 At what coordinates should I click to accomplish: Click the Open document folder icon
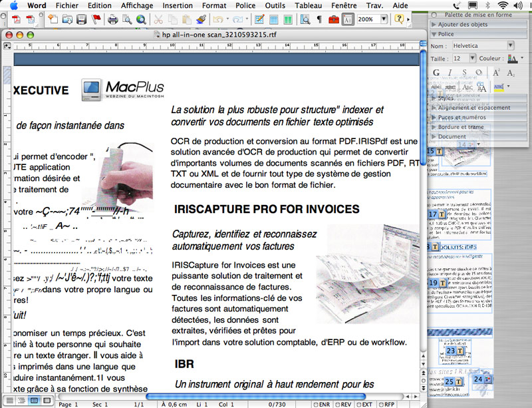[67, 19]
